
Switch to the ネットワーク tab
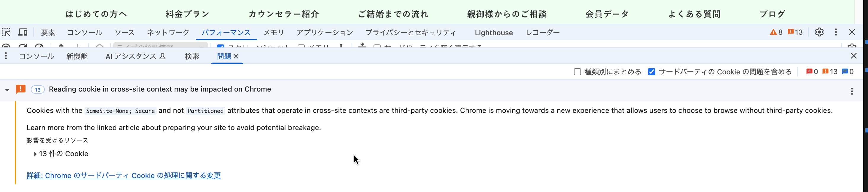coord(168,33)
